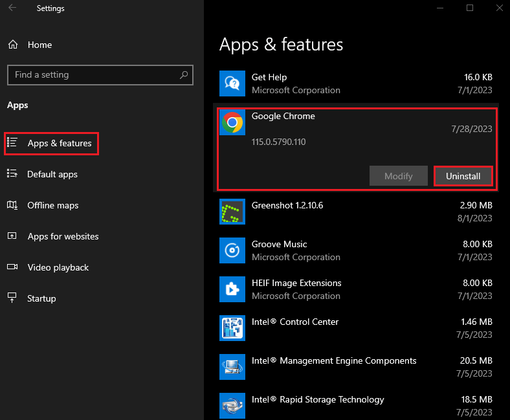Click the Intel Rapid Storage Technology icon

click(232, 406)
